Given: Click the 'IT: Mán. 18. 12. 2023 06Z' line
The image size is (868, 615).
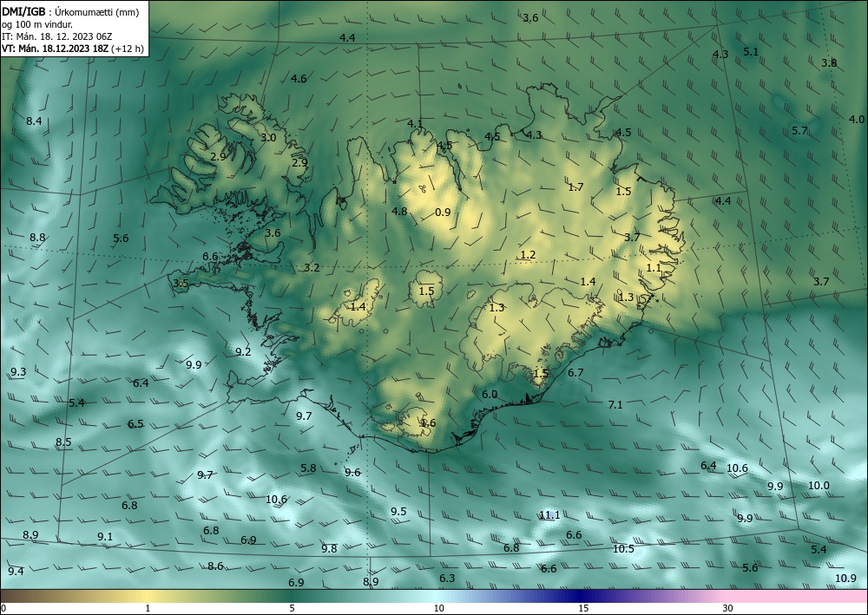Looking at the screenshot, I should [56, 36].
